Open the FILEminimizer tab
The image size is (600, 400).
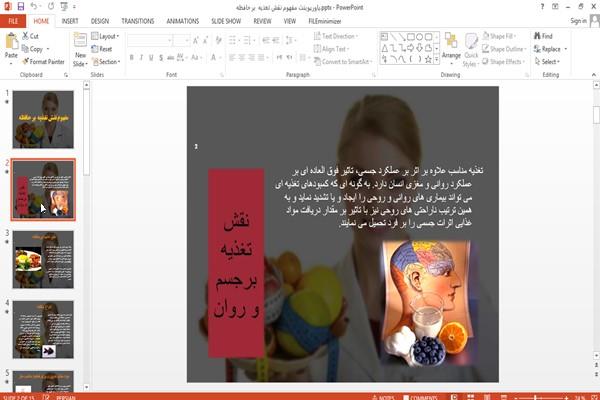click(x=324, y=21)
